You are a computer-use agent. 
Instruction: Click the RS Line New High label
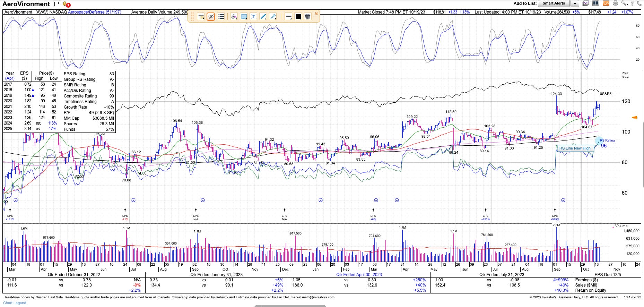[x=575, y=148]
